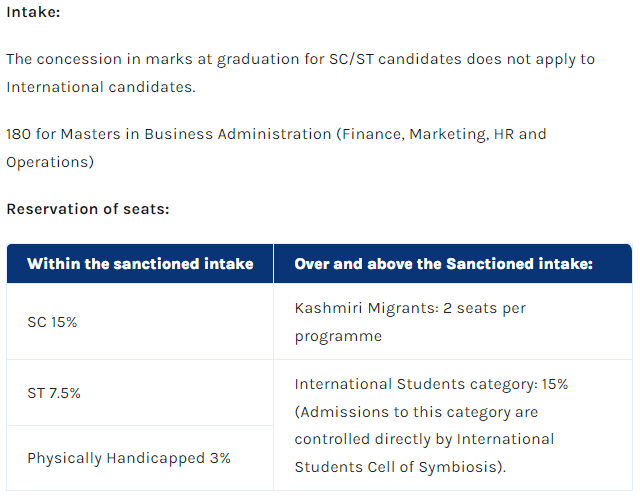Click the word "programme" in Kashmiri Migrants cell
This screenshot has width=640, height=499.
pyautogui.click(x=338, y=336)
